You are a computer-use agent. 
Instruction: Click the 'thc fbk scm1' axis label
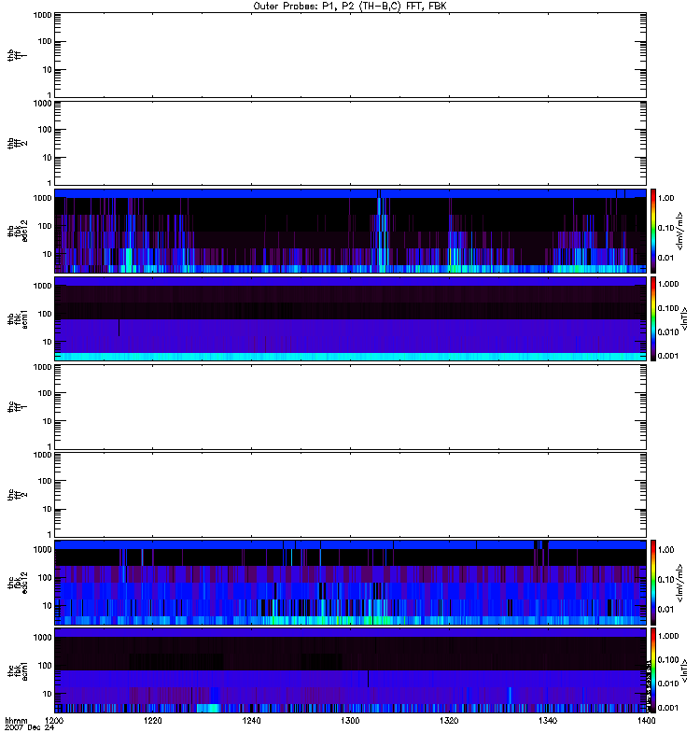17,670
